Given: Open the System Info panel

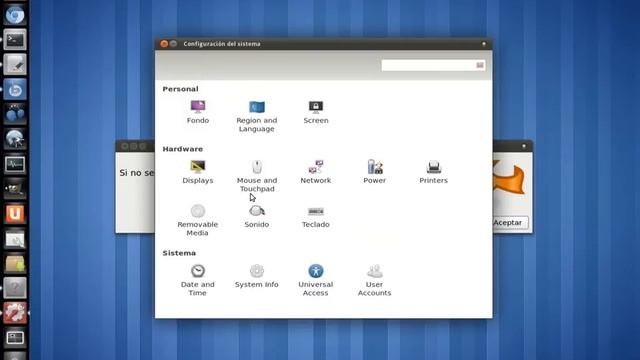Looking at the screenshot, I should (257, 276).
